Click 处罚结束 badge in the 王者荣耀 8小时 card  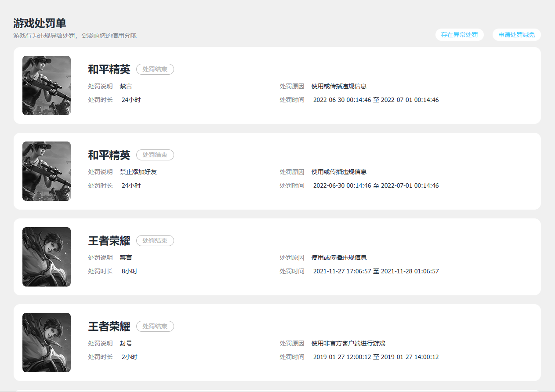(155, 241)
